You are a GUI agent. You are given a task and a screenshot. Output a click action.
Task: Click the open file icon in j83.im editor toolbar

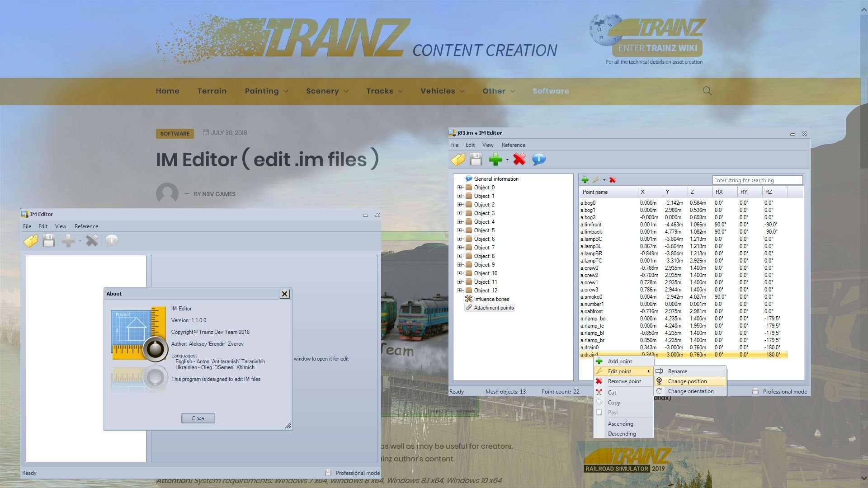coord(458,160)
